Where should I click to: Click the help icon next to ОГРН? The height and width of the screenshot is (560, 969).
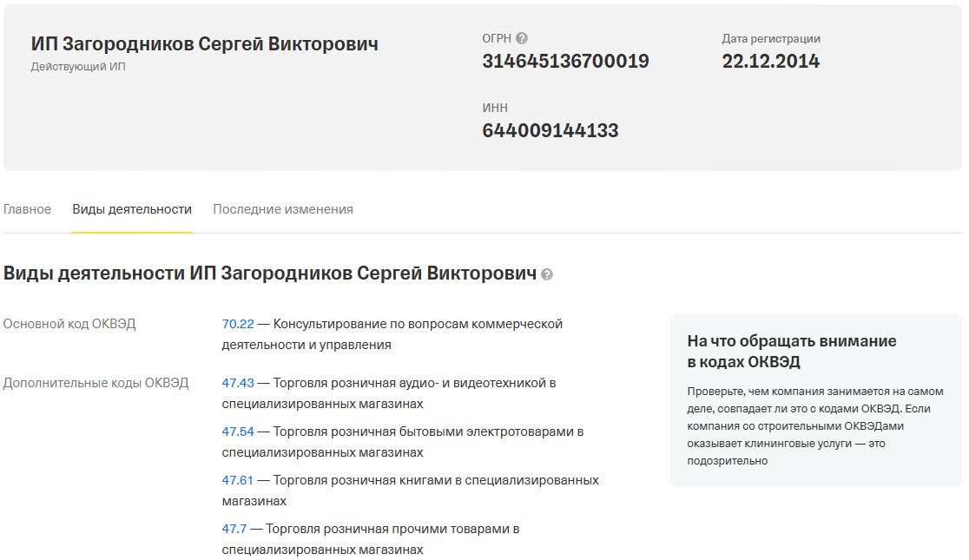point(522,38)
